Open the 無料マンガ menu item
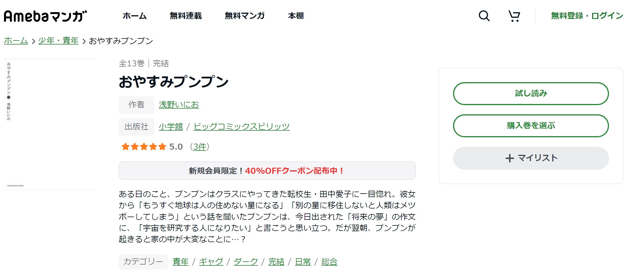Image resolution: width=644 pixels, height=274 pixels. pos(245,16)
